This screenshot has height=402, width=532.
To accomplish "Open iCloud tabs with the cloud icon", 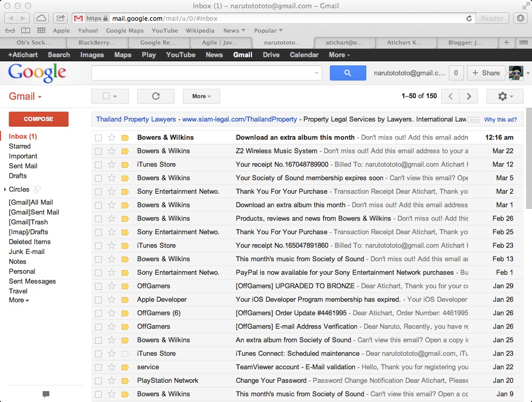I will click(x=41, y=17).
